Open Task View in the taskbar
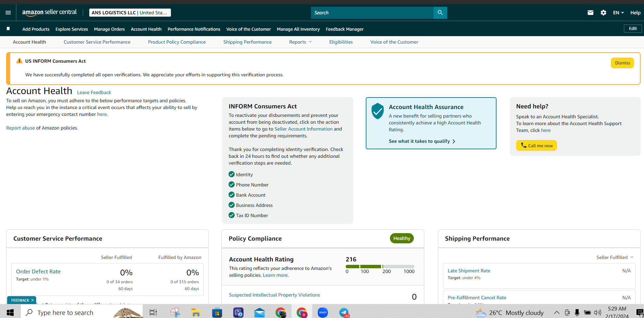The width and height of the screenshot is (644, 318). tap(153, 312)
